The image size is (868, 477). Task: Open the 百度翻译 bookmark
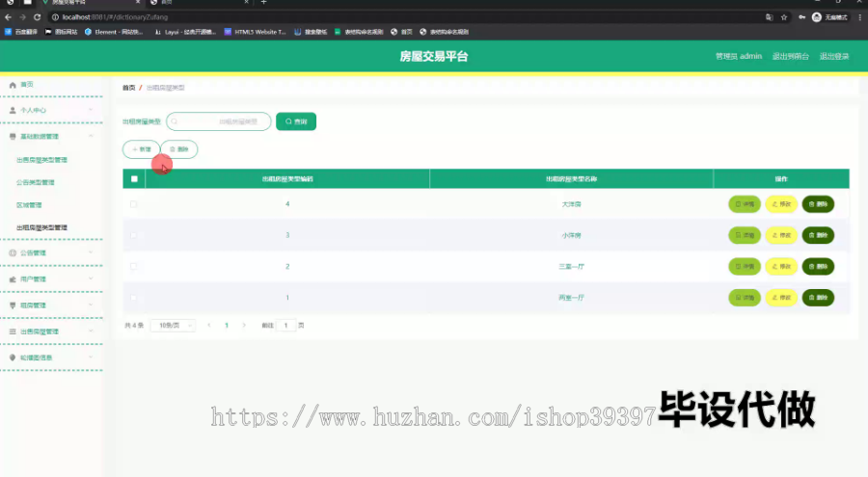click(21, 32)
